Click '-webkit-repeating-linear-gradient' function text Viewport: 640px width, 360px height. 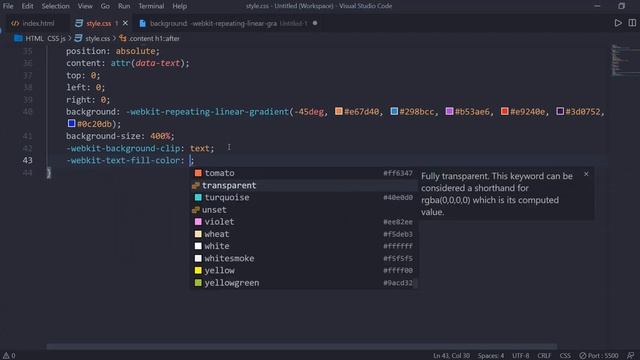tap(207, 111)
